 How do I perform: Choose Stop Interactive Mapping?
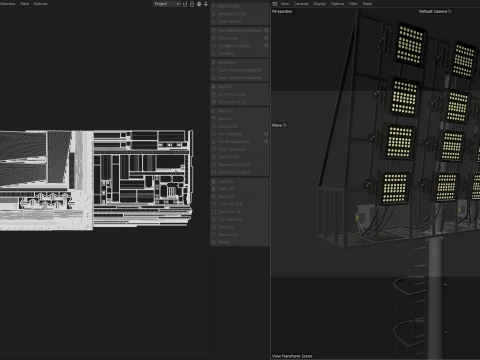click(x=240, y=78)
